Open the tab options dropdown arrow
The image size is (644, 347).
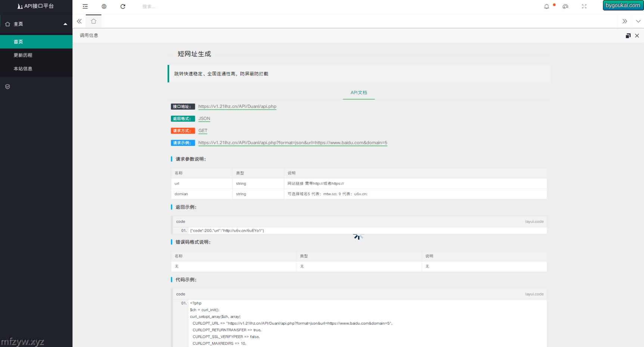pos(638,21)
